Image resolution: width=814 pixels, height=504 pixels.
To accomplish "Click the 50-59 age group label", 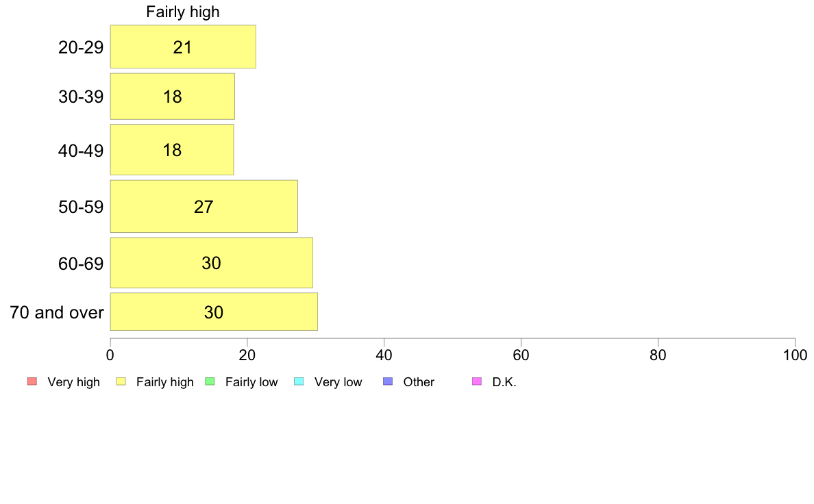I will click(81, 207).
